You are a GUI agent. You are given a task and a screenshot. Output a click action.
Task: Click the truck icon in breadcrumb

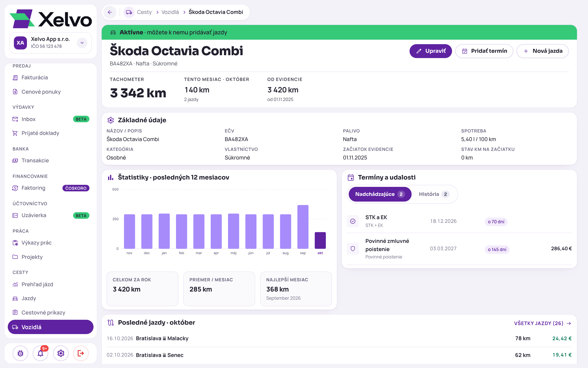[x=129, y=12]
